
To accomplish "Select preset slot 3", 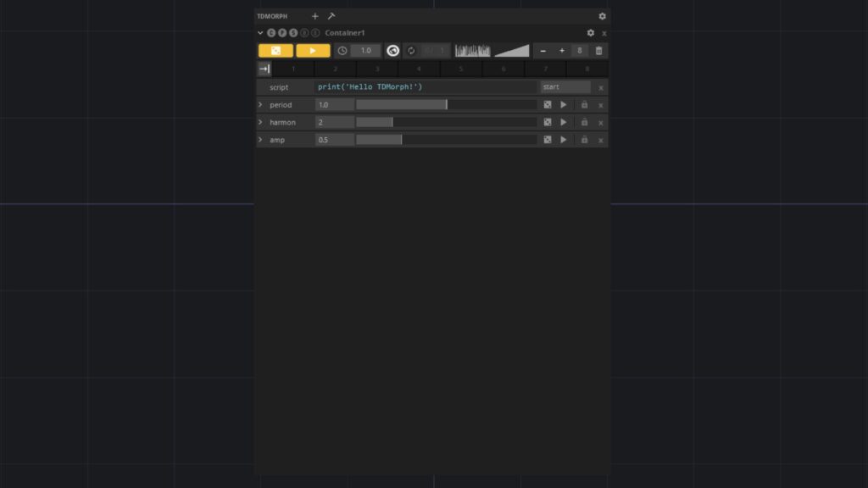I will click(x=377, y=69).
